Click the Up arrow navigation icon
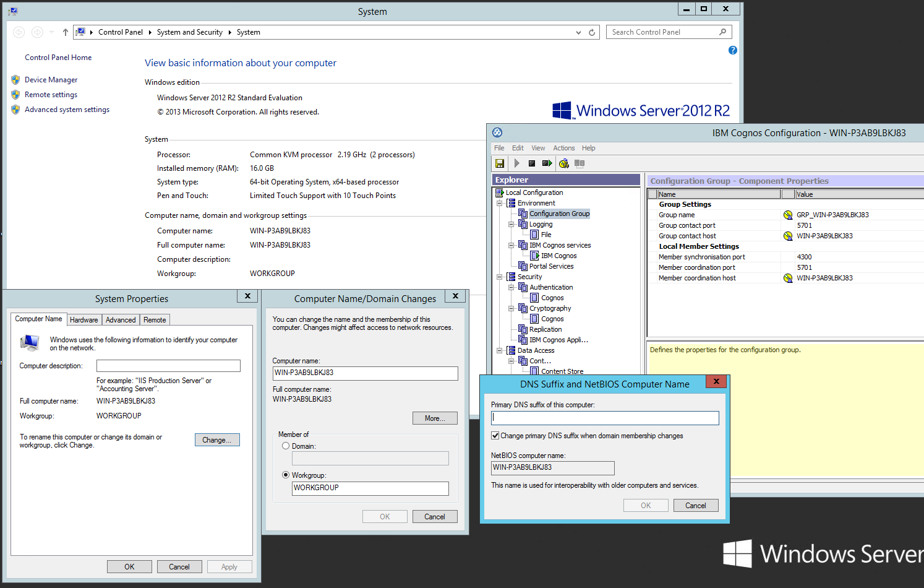The height and width of the screenshot is (588, 924). [66, 32]
